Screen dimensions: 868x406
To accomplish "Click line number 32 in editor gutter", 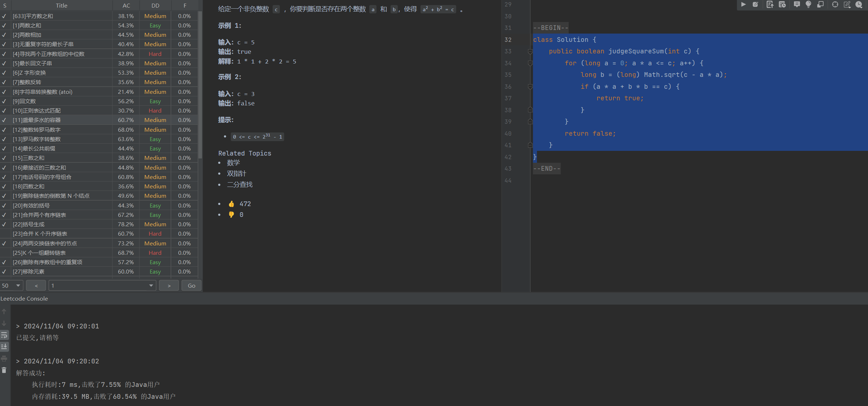I will click(508, 40).
